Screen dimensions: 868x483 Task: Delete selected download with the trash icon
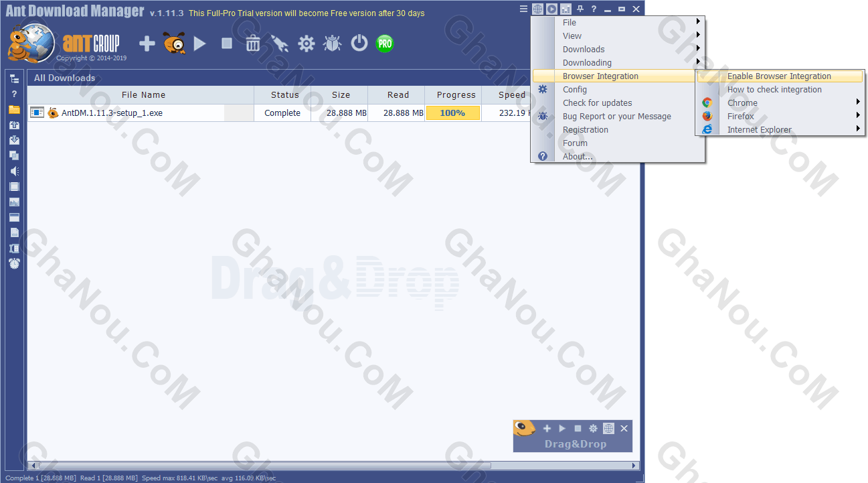253,44
